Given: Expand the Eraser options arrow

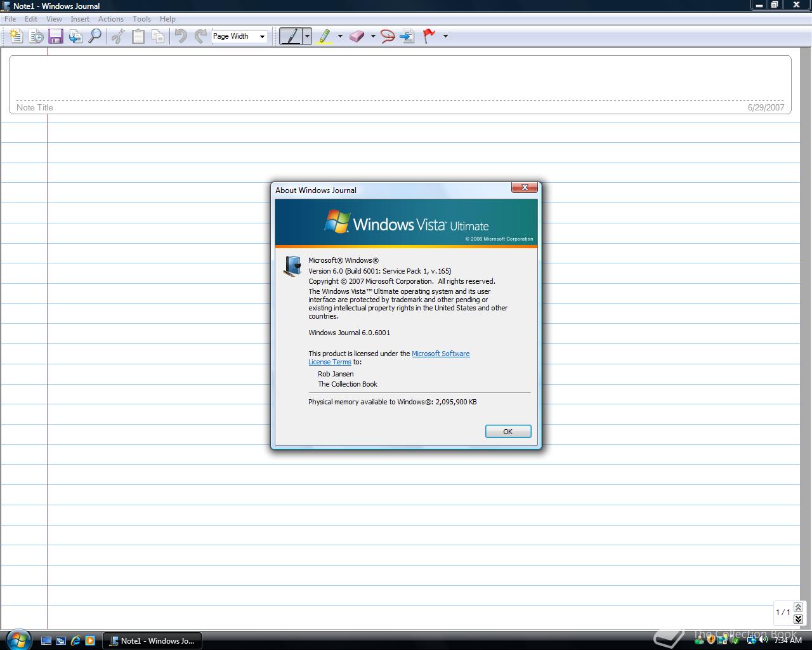Looking at the screenshot, I should (x=373, y=36).
